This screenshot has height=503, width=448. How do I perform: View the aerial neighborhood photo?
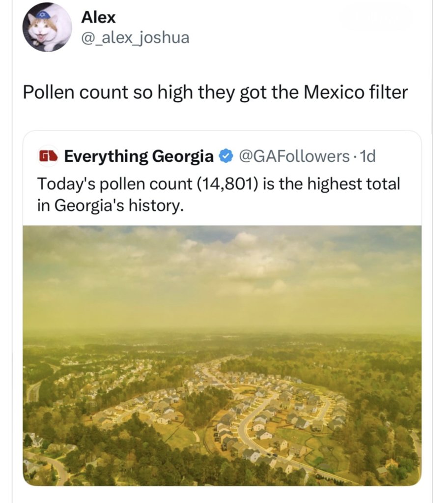point(222,355)
